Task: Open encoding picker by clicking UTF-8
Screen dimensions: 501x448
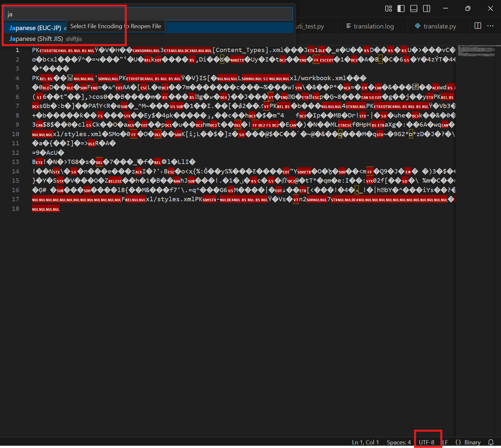Action: click(427, 442)
